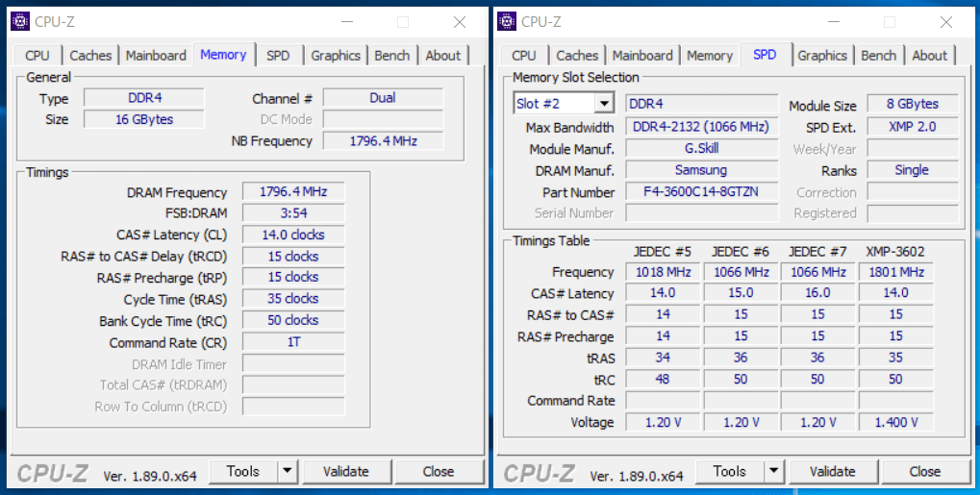Viewport: 980px width, 495px height.
Task: Click Tools button in right window
Action: click(x=730, y=472)
